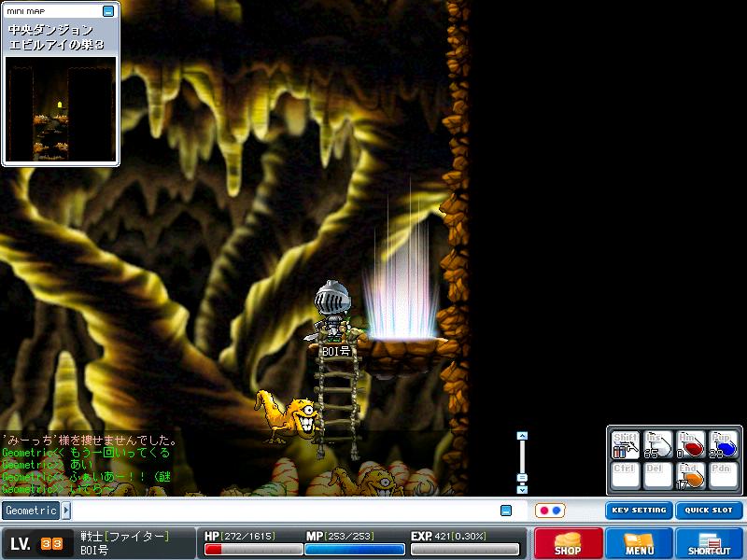Click the chat line 'もう一回いってくる'
Image resolution: width=747 pixels, height=560 pixels.
pyautogui.click(x=120, y=453)
